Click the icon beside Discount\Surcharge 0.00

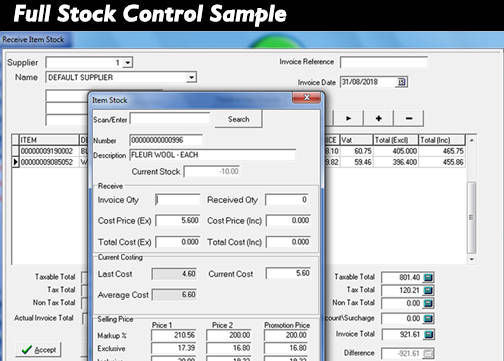[x=428, y=319]
